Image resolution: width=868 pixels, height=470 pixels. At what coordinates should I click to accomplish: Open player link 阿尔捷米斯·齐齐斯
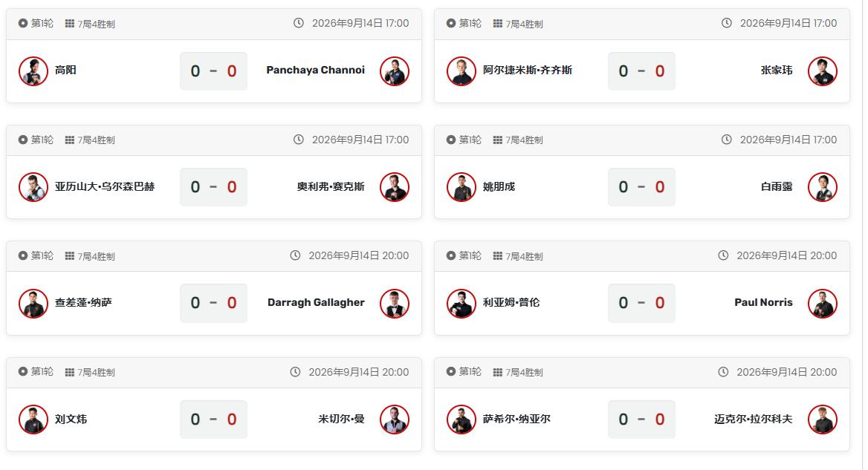pos(528,71)
